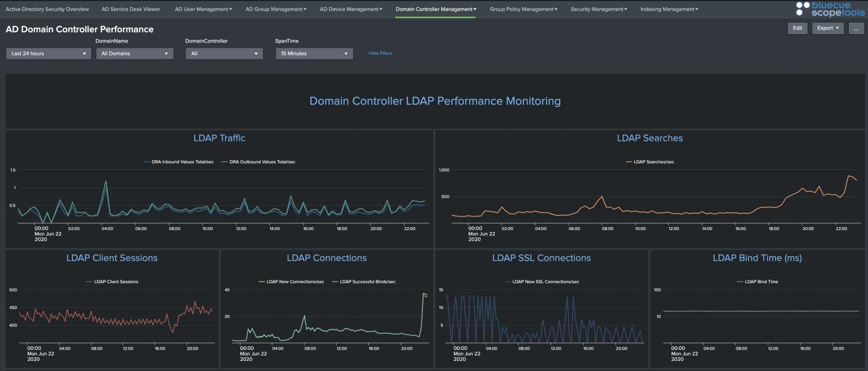Click the LDAP Client Sessions legend color marker
This screenshot has width=868, height=371.
click(x=89, y=282)
